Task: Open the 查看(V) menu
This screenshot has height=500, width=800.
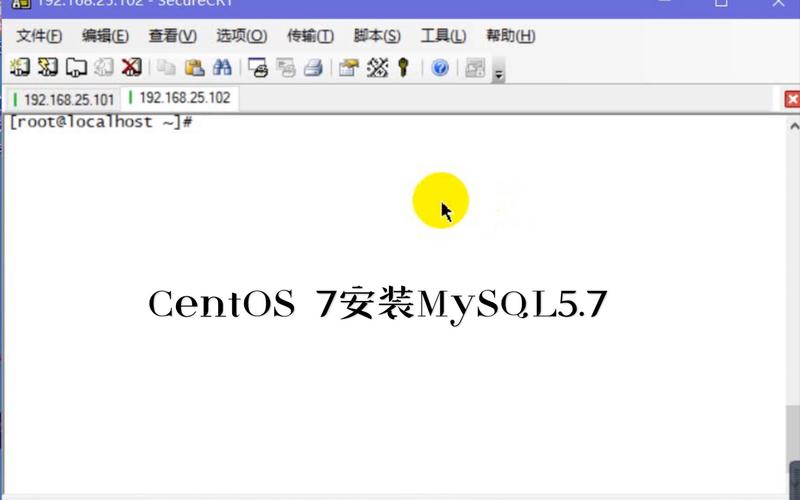Action: pyautogui.click(x=172, y=36)
